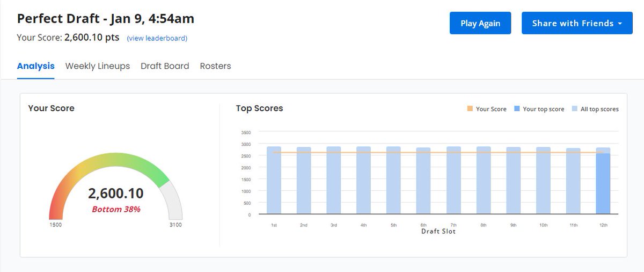Click the 1500 gauge minimum label

pos(55,225)
